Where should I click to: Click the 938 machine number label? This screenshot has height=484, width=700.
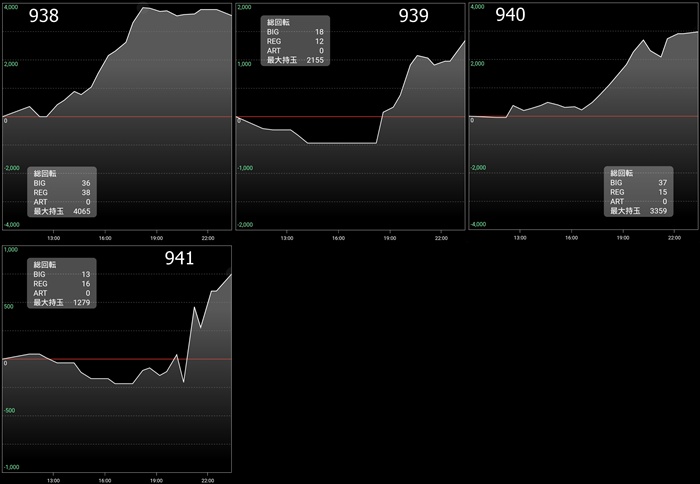(44, 16)
